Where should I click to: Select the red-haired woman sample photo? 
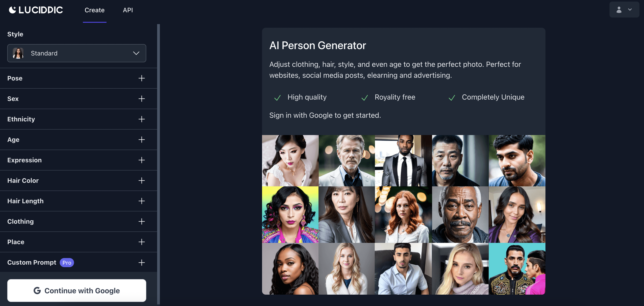(x=403, y=214)
